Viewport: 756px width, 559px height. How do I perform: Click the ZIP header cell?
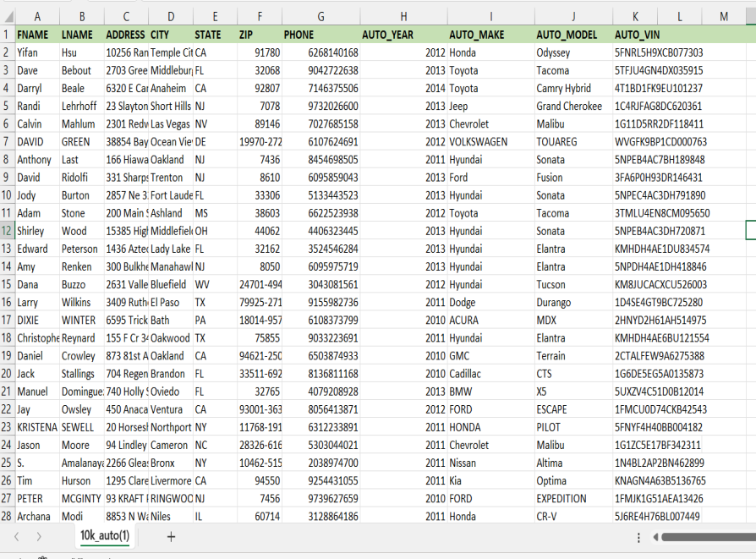pyautogui.click(x=260, y=35)
